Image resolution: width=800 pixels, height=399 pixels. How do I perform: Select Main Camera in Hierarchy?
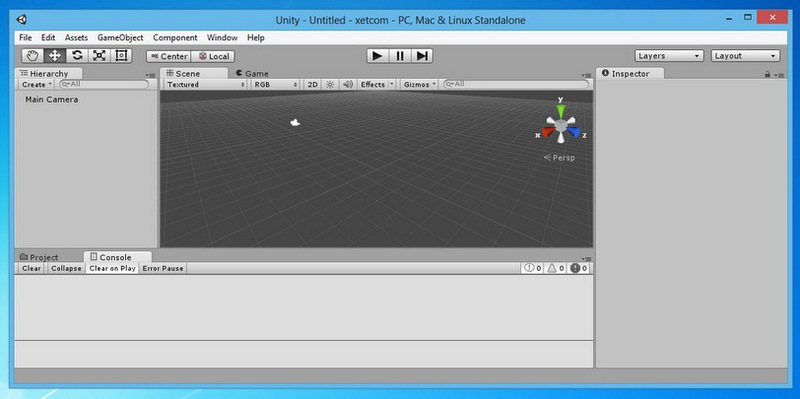point(52,99)
